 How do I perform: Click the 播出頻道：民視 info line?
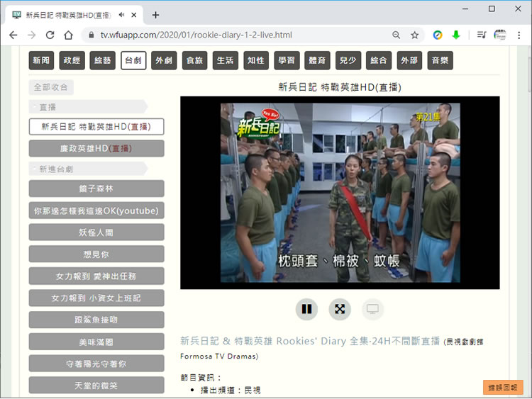coord(231,390)
